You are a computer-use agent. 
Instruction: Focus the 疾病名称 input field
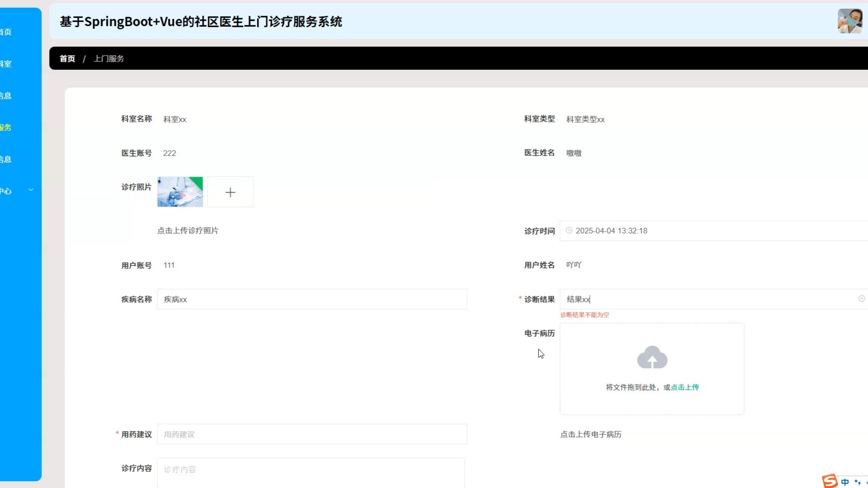pos(312,299)
